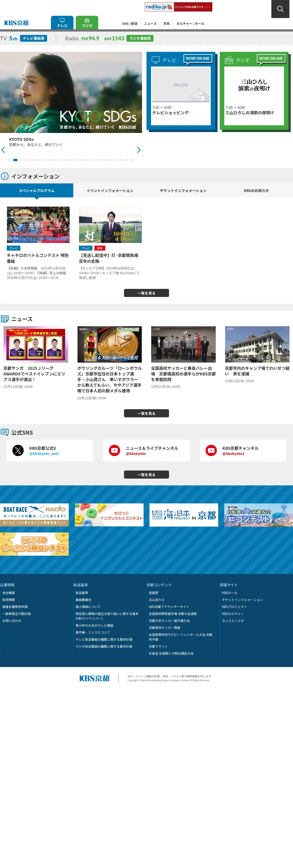Open ちびっこイングリッシュコンテスト banner
Image resolution: width=293 pixels, height=868 pixels.
tap(109, 515)
